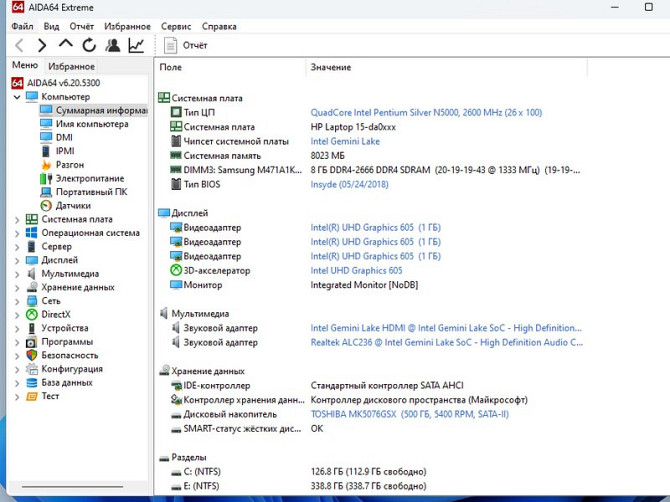Click the Сеть network icon in tree
This screenshot has width=670, height=502.
32,301
